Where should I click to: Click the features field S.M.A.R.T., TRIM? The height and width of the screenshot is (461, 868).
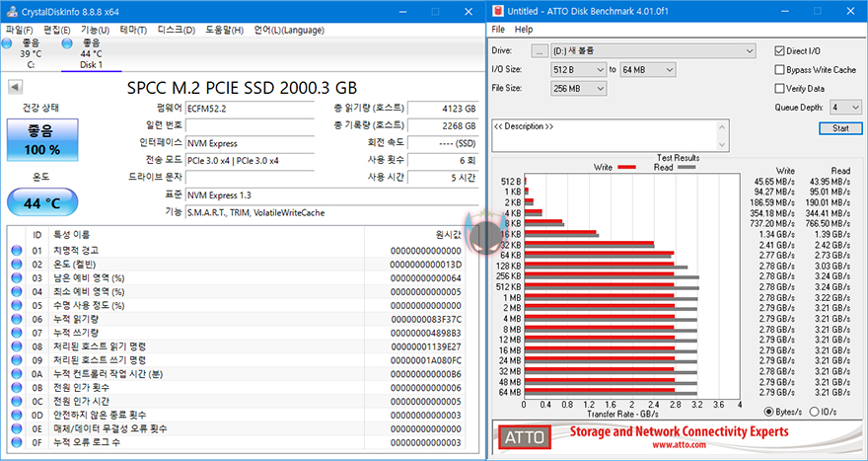(x=332, y=213)
